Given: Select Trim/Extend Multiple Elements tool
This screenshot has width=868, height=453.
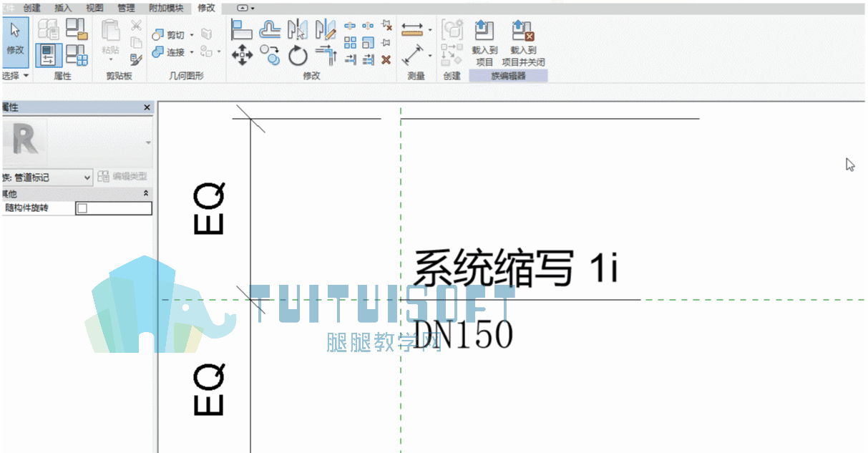Looking at the screenshot, I should pos(368,60).
